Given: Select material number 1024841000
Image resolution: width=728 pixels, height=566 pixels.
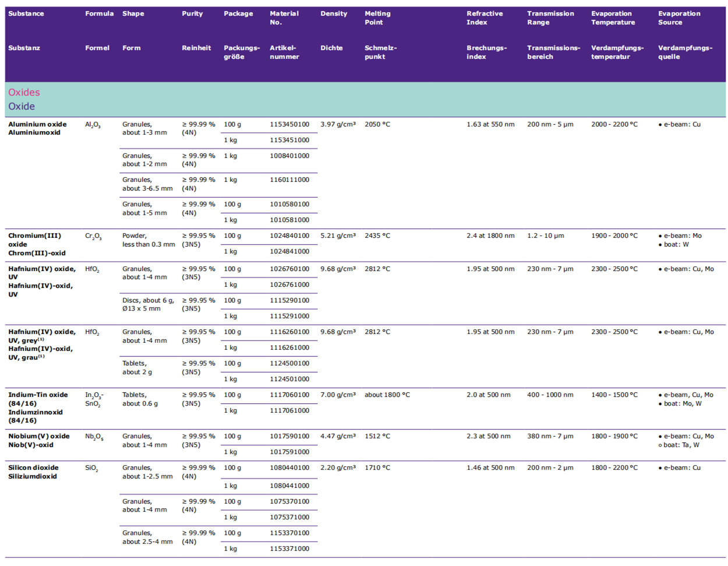Looking at the screenshot, I should click(289, 251).
